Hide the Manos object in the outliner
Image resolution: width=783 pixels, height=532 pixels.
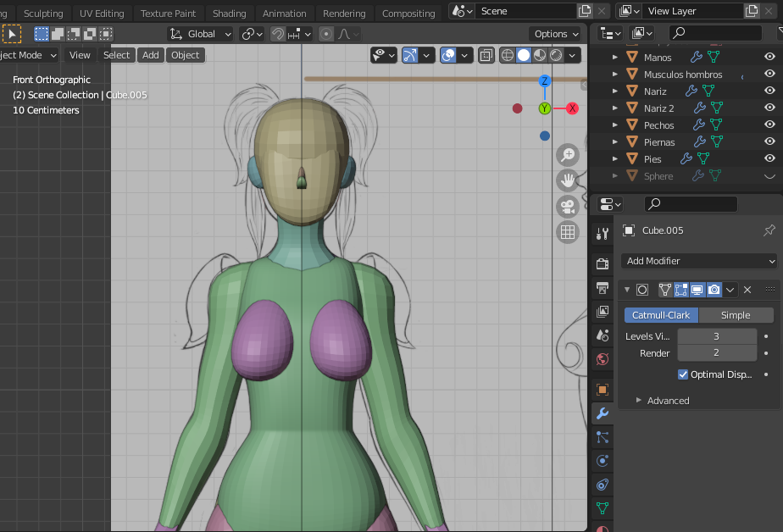[x=769, y=58]
